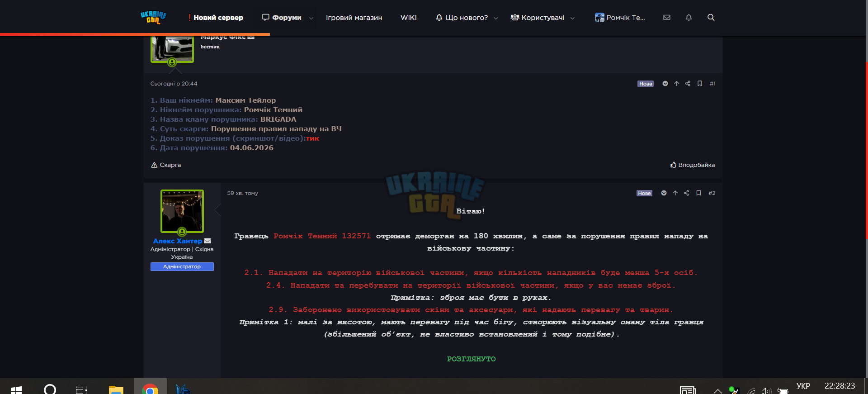Screen dimensions: 868x394
Task: Click the 59 хв. тому timestamp
Action: click(243, 193)
